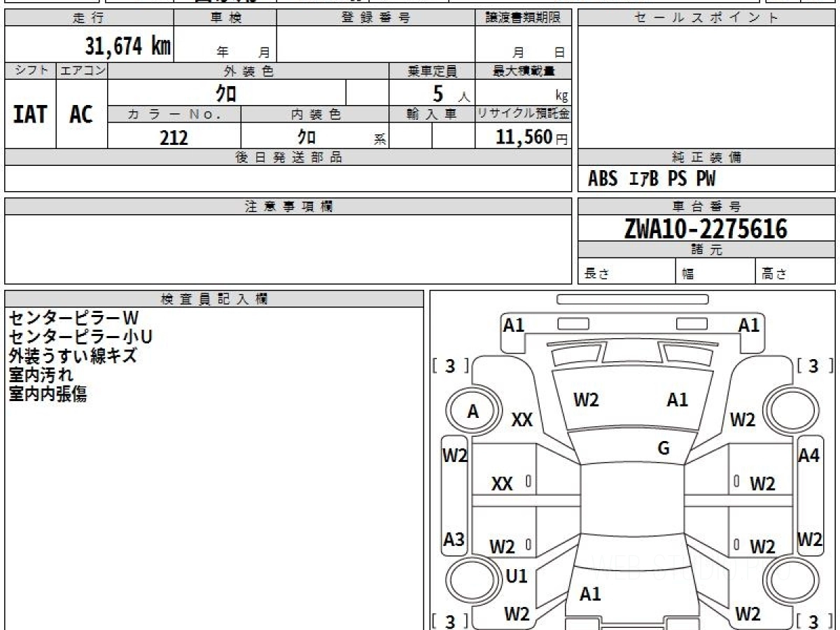
Task: Click the 内装色 header
Action: pyautogui.click(x=315, y=114)
